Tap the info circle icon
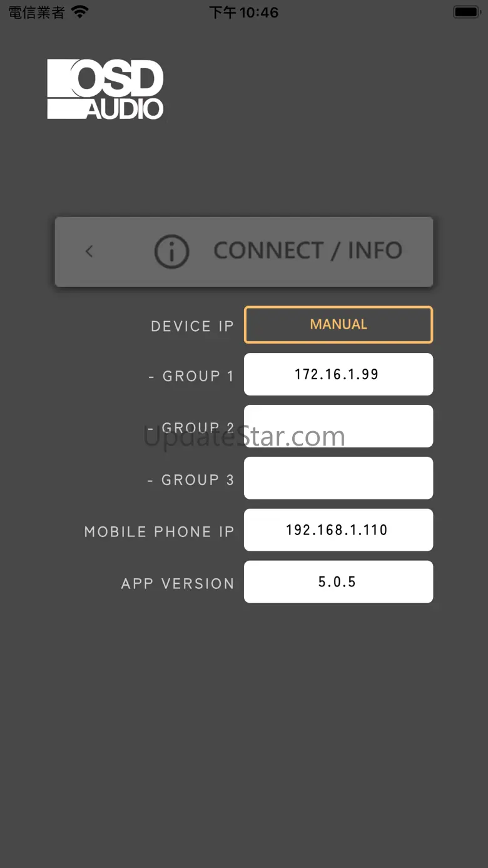 [171, 252]
